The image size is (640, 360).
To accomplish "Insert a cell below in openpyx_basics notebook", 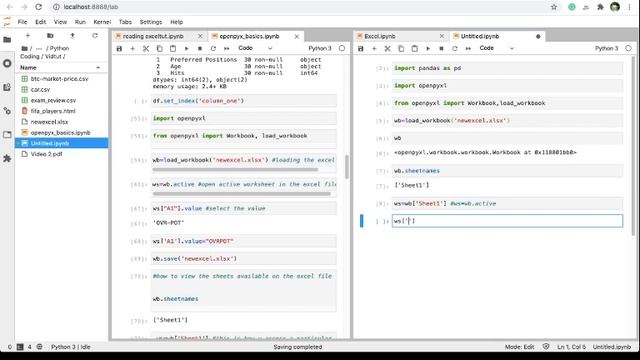I will [x=132, y=49].
